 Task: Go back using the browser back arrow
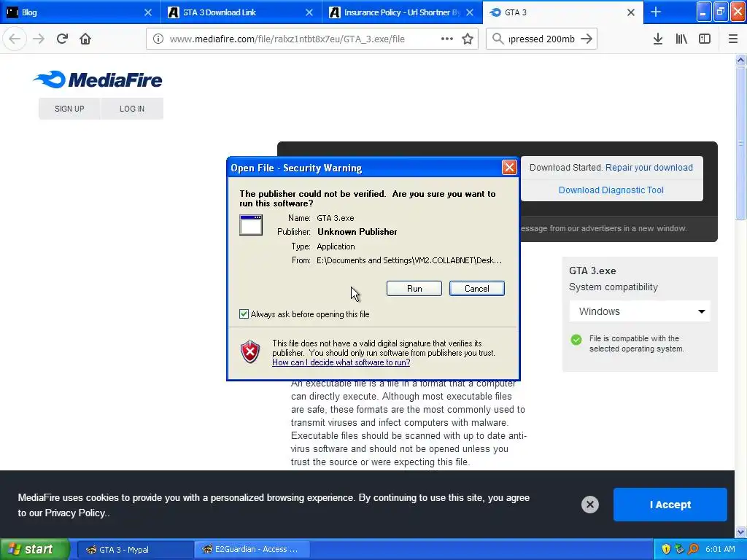pyautogui.click(x=15, y=39)
